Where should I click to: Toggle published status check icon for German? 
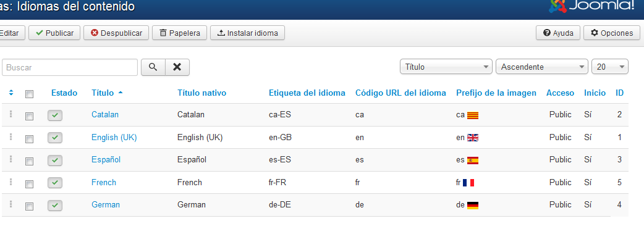coord(55,205)
